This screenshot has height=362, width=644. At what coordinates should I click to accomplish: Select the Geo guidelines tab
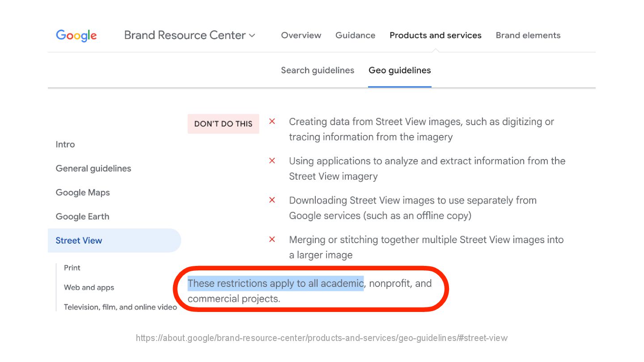(399, 70)
